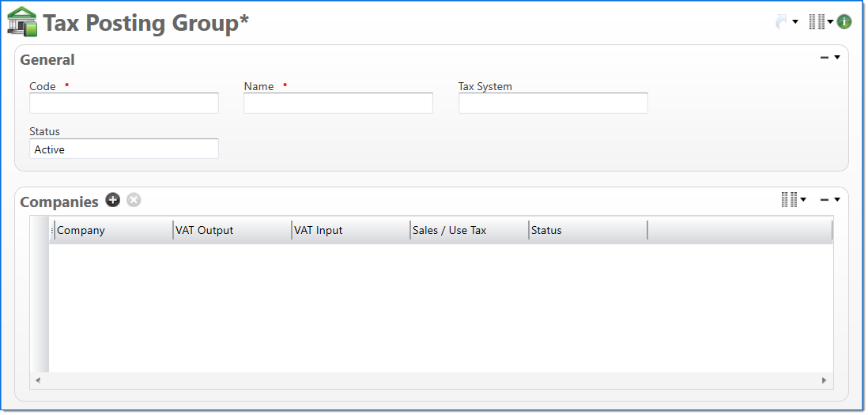Click the horizontal scrollbar right arrow
This screenshot has height=415, width=868.
[825, 380]
